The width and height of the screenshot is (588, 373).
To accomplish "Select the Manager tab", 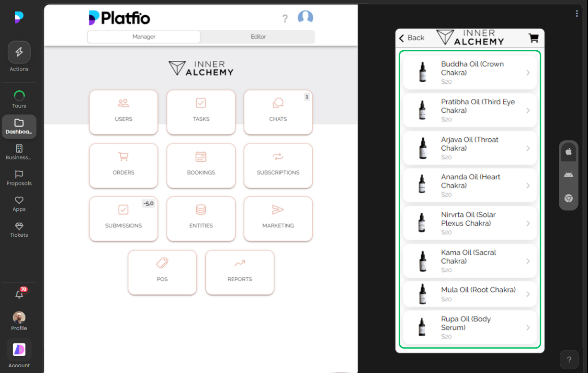I will coord(143,36).
